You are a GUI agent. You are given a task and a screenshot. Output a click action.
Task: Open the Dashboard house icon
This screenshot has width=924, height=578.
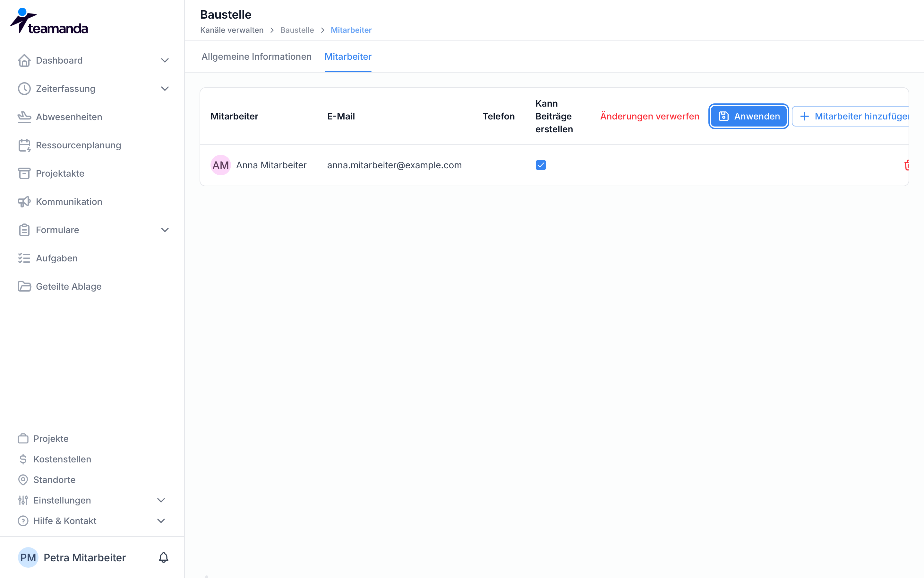point(24,60)
